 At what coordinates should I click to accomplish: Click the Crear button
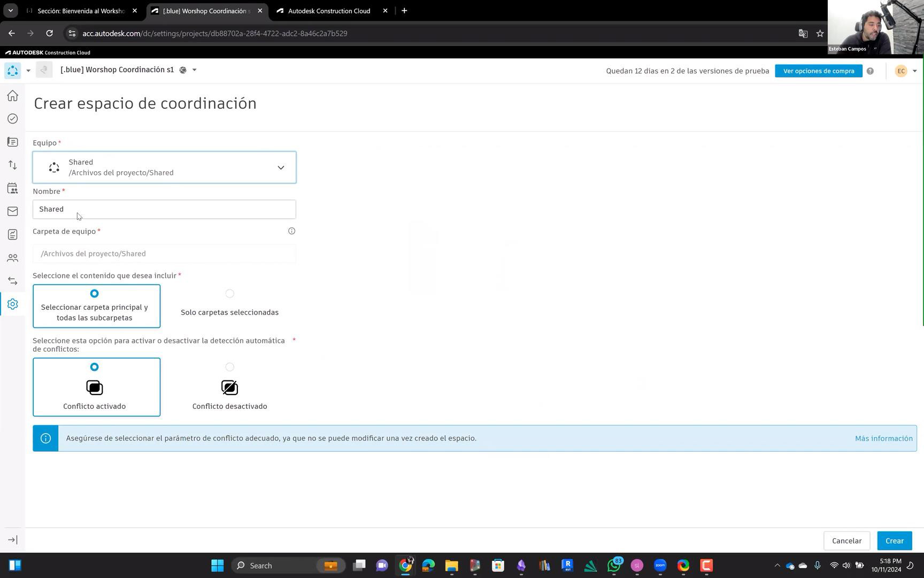click(x=894, y=541)
